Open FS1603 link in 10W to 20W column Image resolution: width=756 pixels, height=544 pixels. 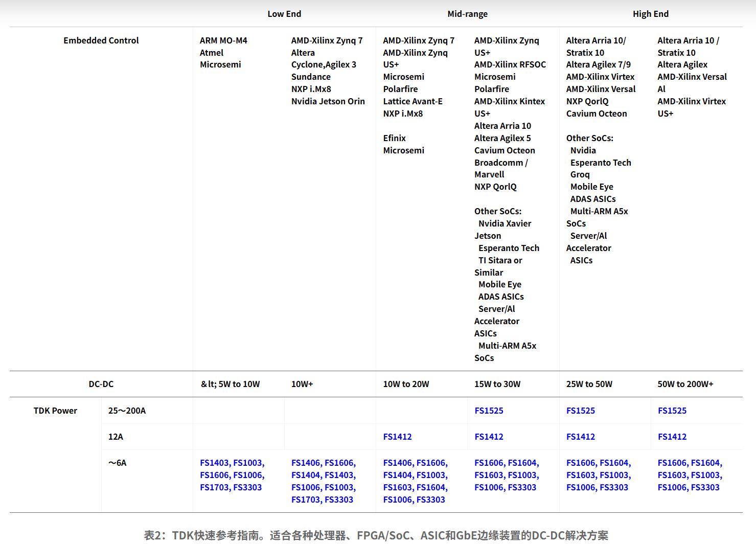coord(397,487)
